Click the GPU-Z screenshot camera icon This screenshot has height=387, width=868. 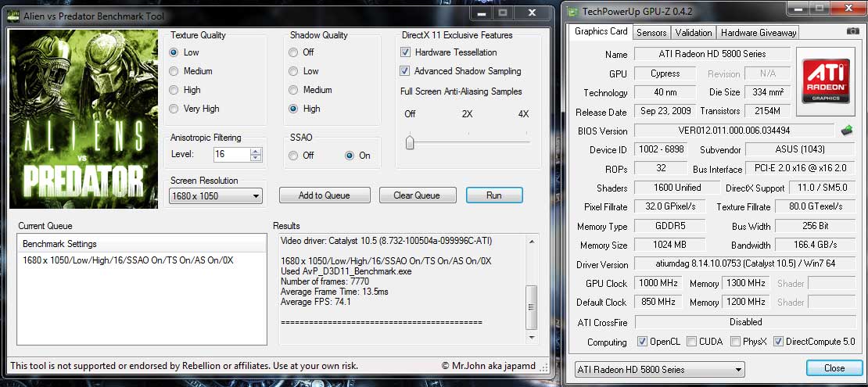(852, 31)
